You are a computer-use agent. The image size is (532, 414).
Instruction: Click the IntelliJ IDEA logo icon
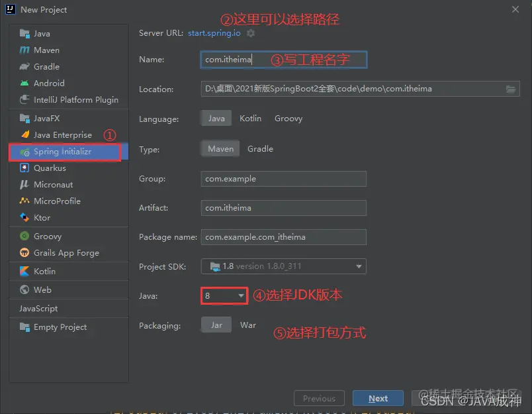(x=10, y=9)
